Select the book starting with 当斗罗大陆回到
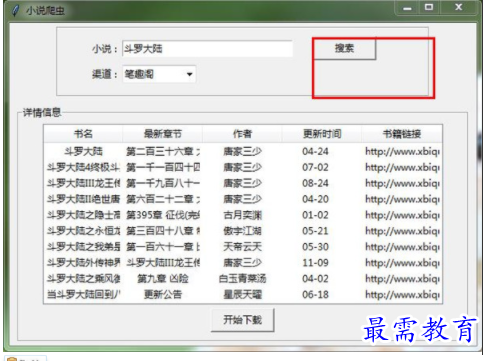The height and width of the screenshot is (361, 485). point(83,294)
